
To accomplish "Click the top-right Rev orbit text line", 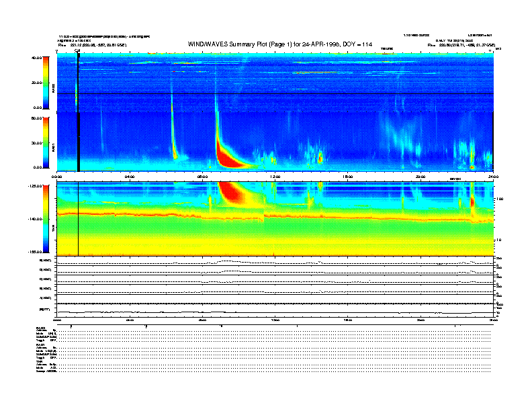I will pyautogui.click(x=461, y=45).
